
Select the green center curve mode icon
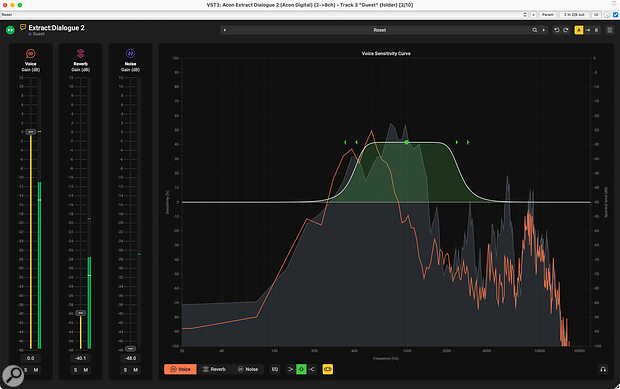click(301, 369)
